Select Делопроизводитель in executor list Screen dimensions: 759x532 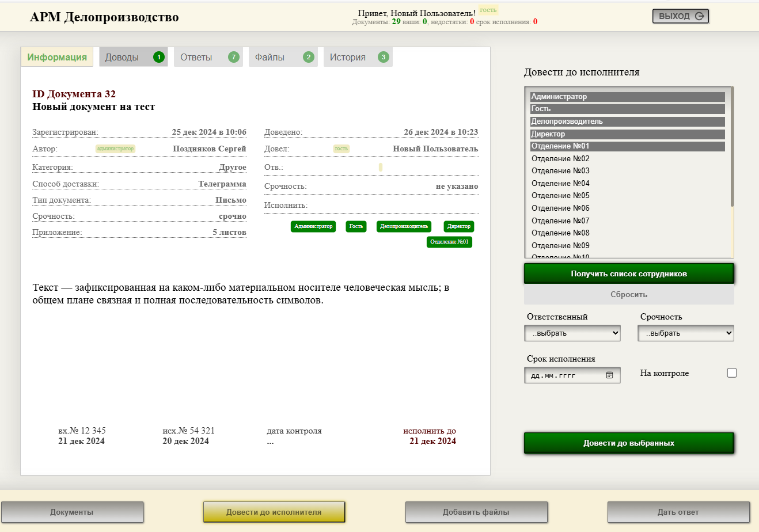(x=627, y=121)
